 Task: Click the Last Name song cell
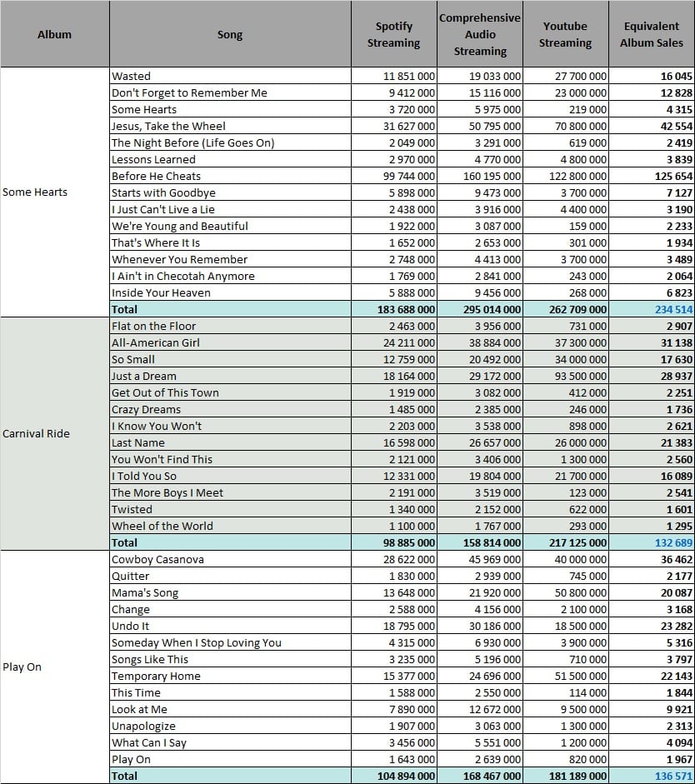230,442
